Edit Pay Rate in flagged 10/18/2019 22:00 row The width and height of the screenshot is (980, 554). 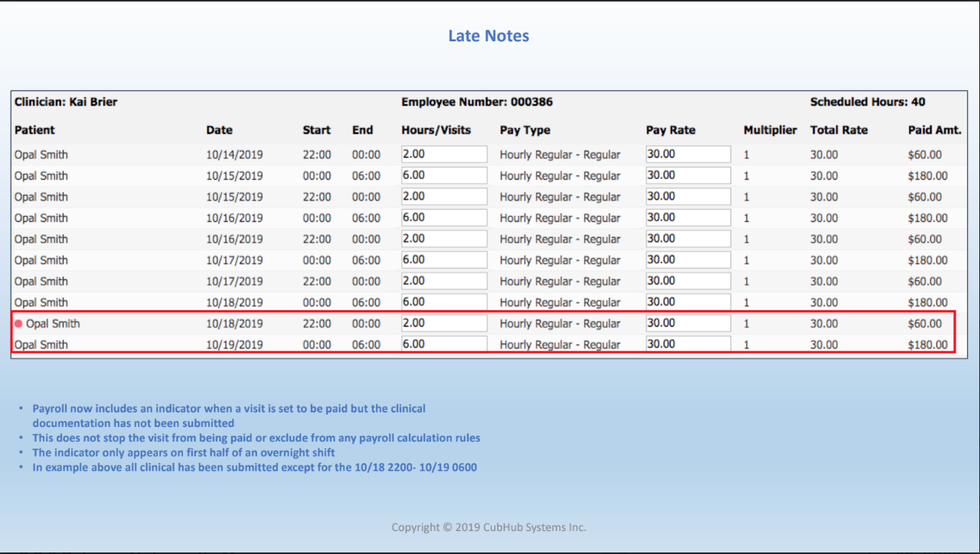(688, 323)
